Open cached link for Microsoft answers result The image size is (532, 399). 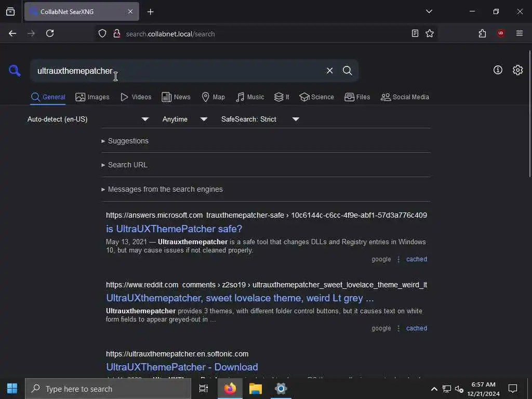pos(417,259)
